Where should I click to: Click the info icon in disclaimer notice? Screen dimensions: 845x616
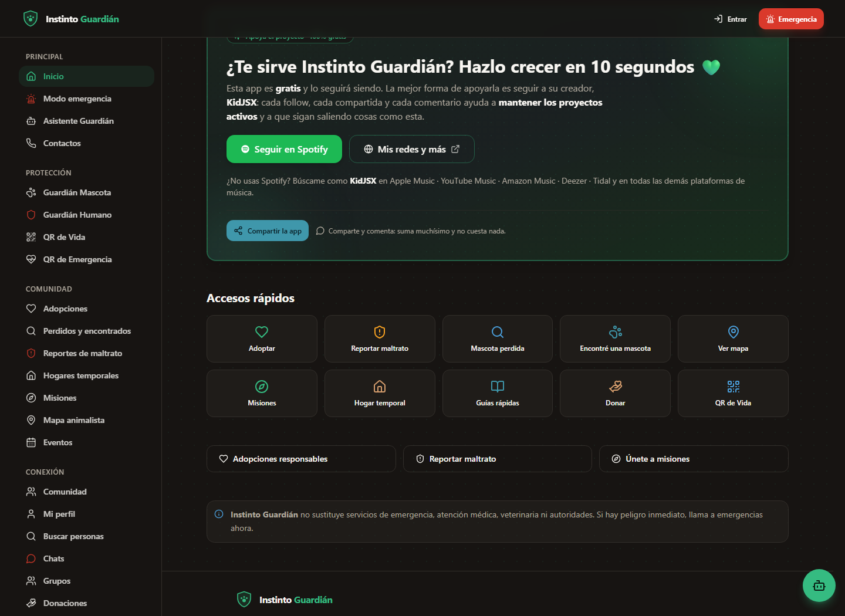pos(219,514)
